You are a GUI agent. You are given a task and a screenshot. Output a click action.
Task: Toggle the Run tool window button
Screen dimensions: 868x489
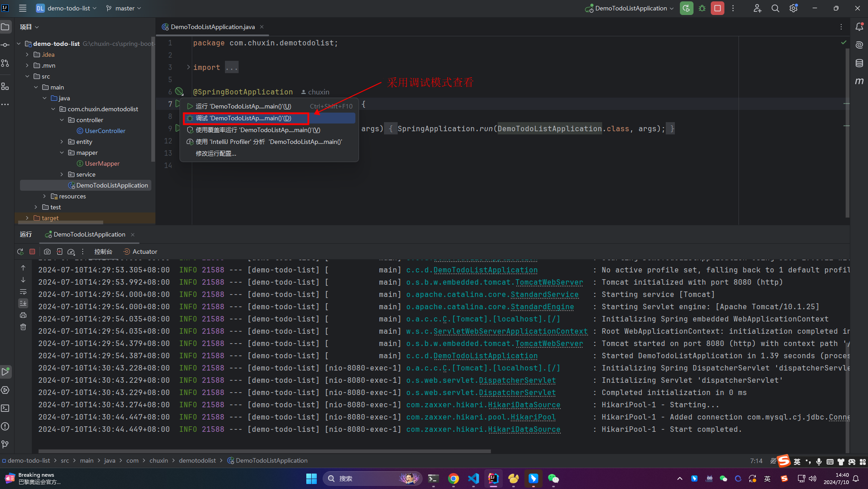pos(5,372)
